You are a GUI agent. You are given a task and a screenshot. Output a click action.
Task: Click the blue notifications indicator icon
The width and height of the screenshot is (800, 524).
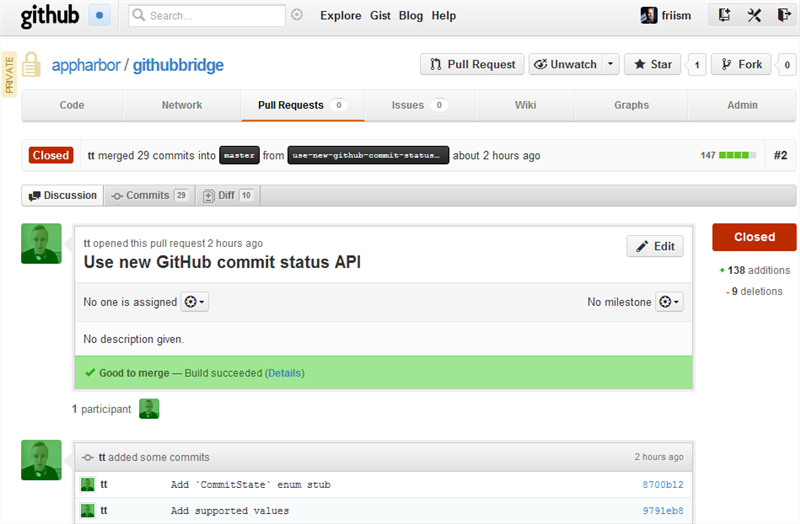click(x=99, y=15)
